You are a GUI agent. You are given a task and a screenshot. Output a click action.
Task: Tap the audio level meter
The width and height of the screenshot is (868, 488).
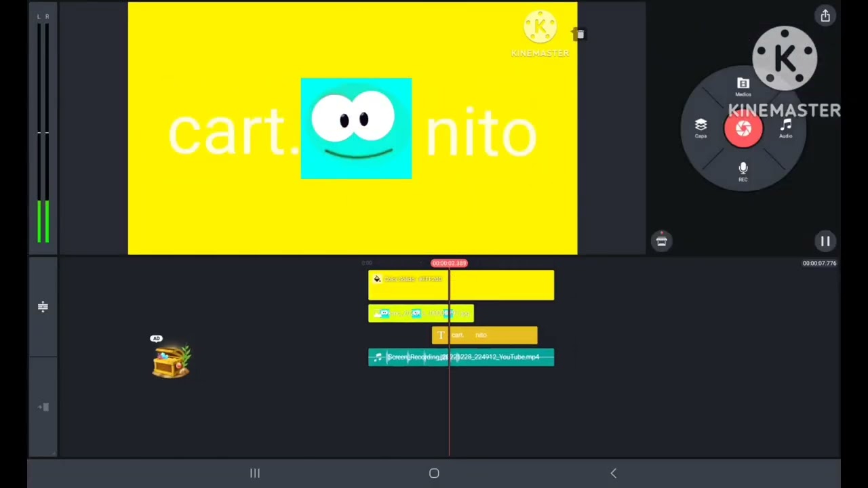43,129
